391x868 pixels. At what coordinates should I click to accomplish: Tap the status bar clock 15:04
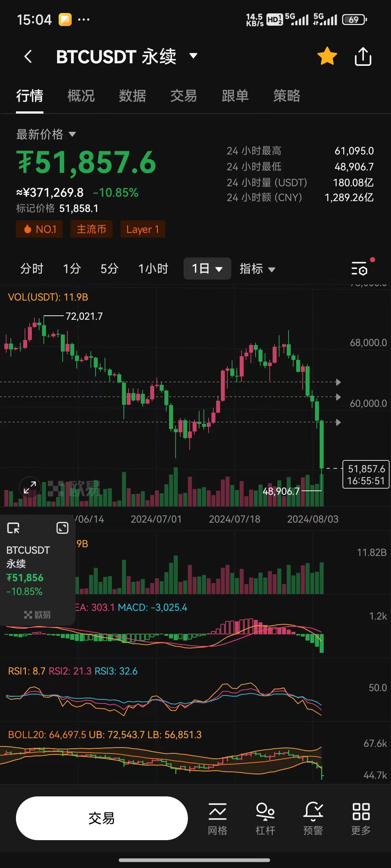point(34,20)
